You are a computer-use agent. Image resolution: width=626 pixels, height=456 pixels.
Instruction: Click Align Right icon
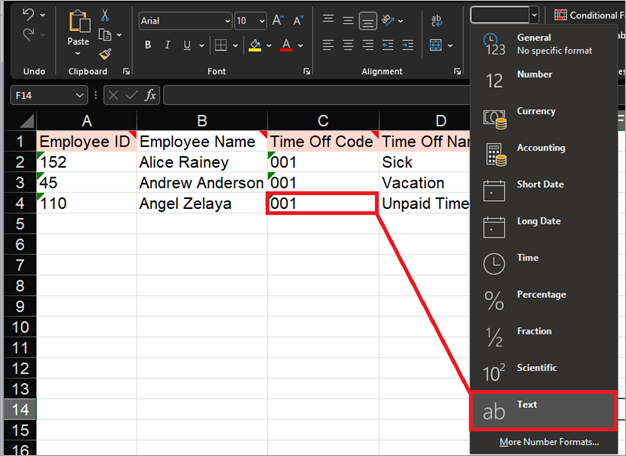click(368, 45)
